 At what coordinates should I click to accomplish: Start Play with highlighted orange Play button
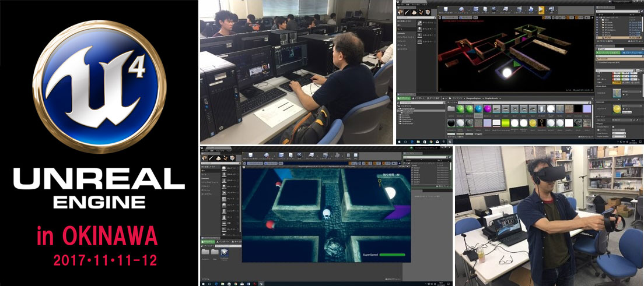541,10
